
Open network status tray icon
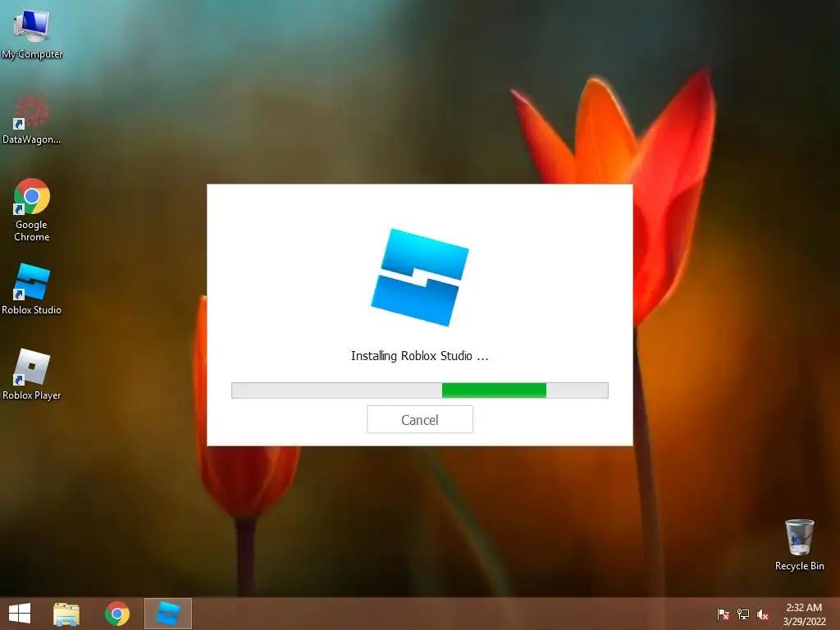tap(743, 614)
